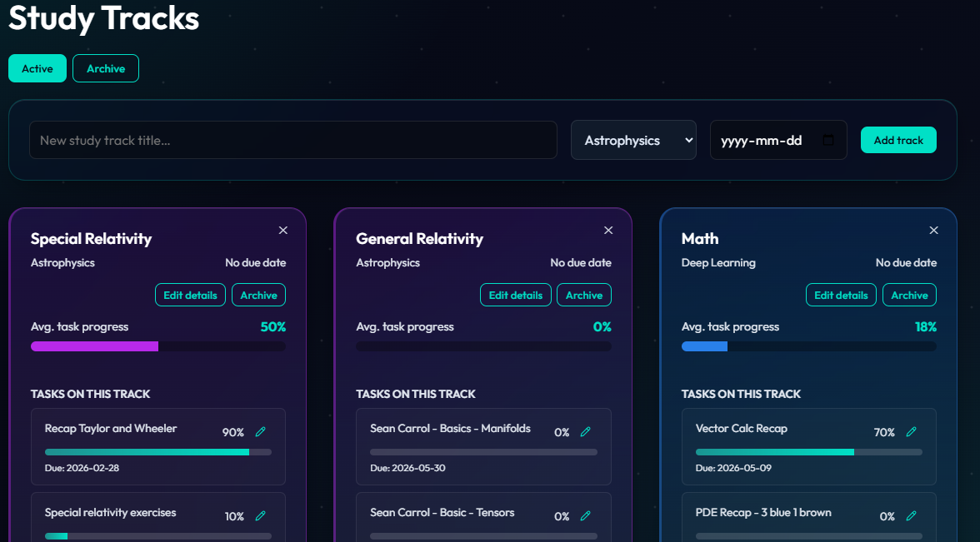
Task: Click Special Relativity average progress bar
Action: click(158, 346)
